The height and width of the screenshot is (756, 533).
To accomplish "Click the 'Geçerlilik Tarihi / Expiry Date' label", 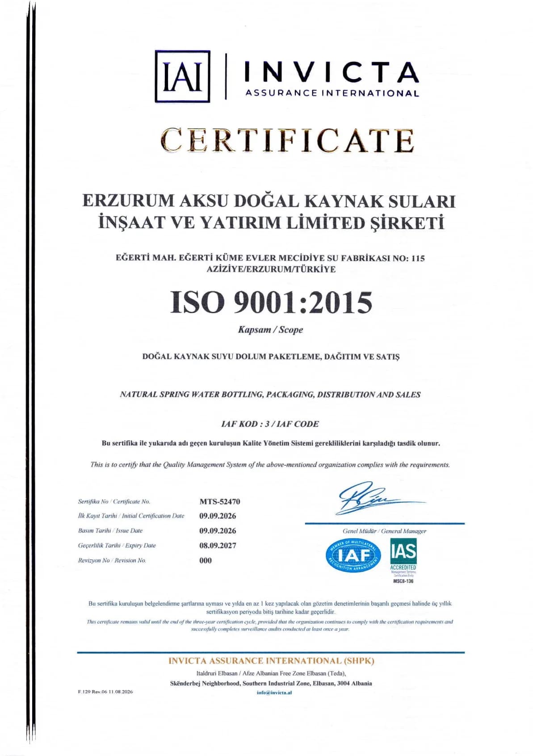I will click(x=117, y=546).
